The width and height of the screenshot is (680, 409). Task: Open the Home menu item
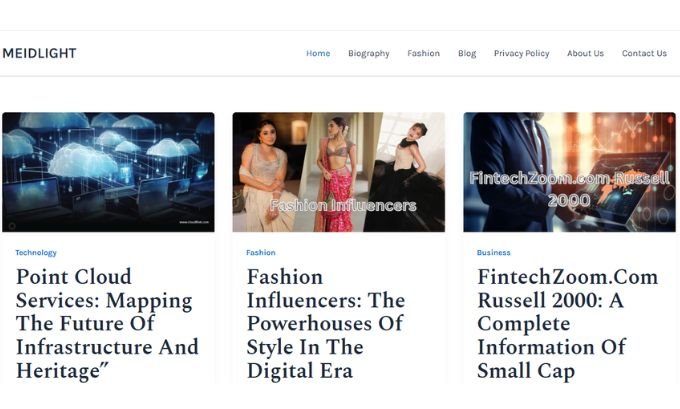coord(318,53)
